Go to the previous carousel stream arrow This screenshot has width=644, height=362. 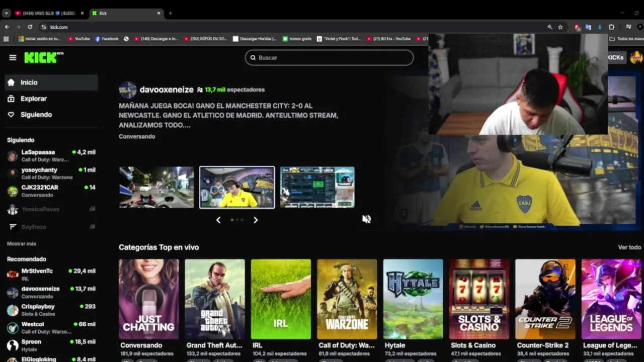[218, 220]
